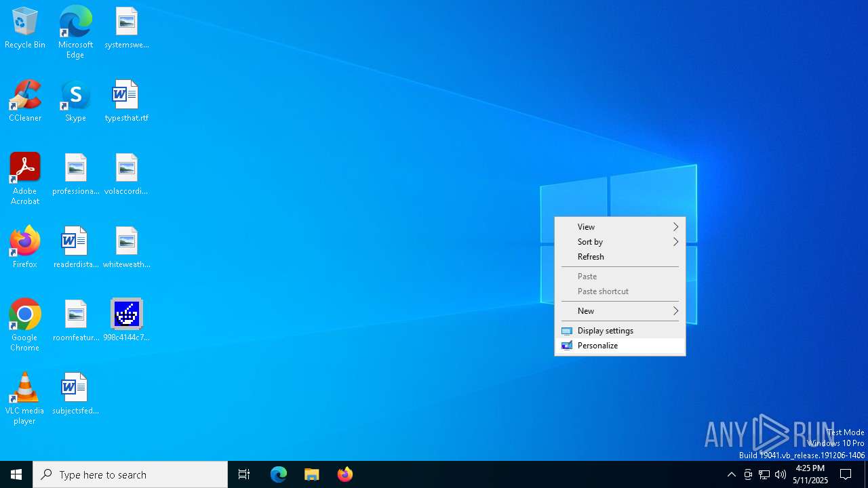
Task: Select the whiteweath... image file icon
Action: click(x=127, y=248)
